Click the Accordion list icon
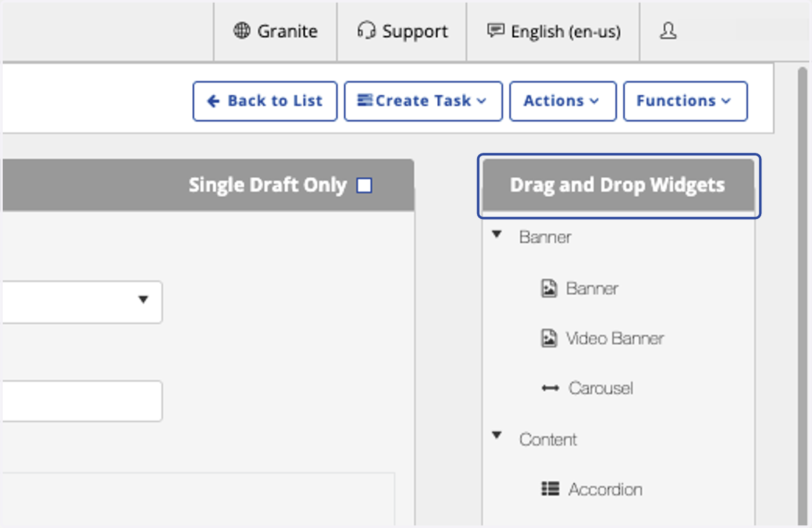This screenshot has height=528, width=812. (x=550, y=489)
